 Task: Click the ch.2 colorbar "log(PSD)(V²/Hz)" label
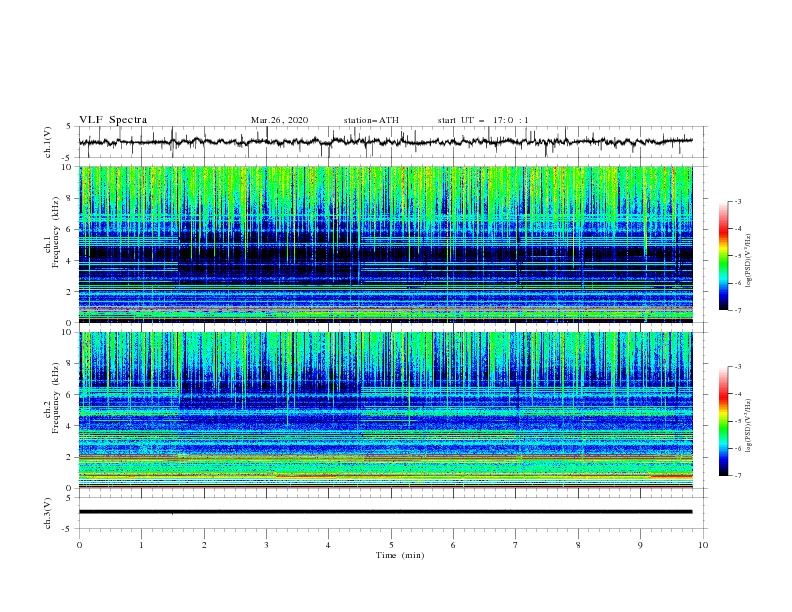click(748, 425)
